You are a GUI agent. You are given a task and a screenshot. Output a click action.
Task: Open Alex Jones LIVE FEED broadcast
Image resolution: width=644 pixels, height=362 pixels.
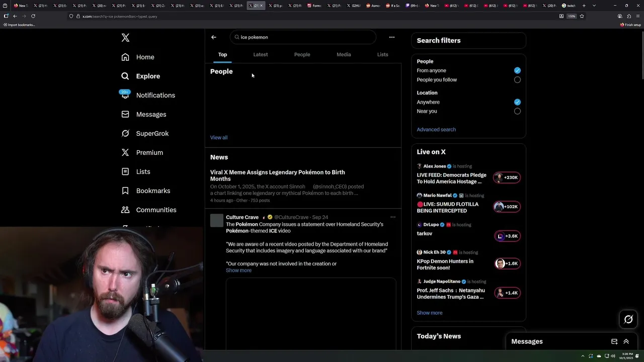click(451, 178)
